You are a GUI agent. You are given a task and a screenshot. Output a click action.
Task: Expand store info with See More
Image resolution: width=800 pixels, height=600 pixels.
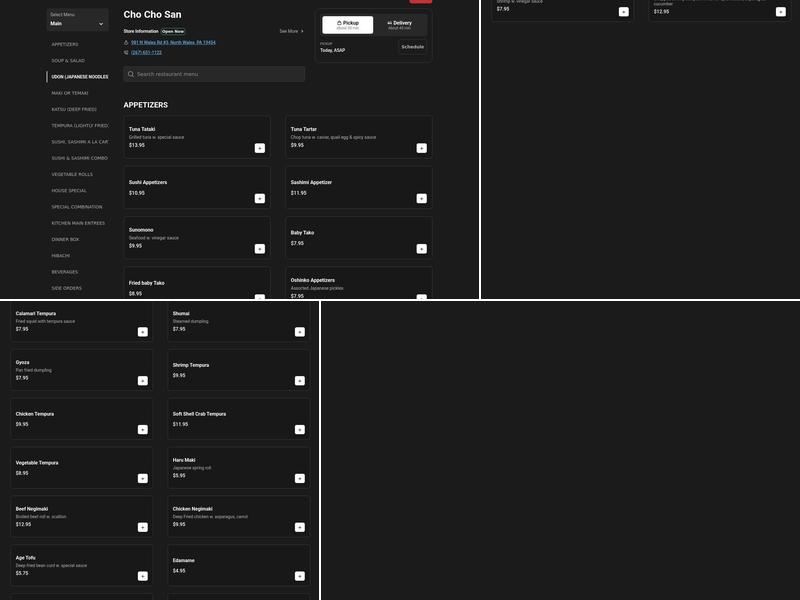point(291,31)
